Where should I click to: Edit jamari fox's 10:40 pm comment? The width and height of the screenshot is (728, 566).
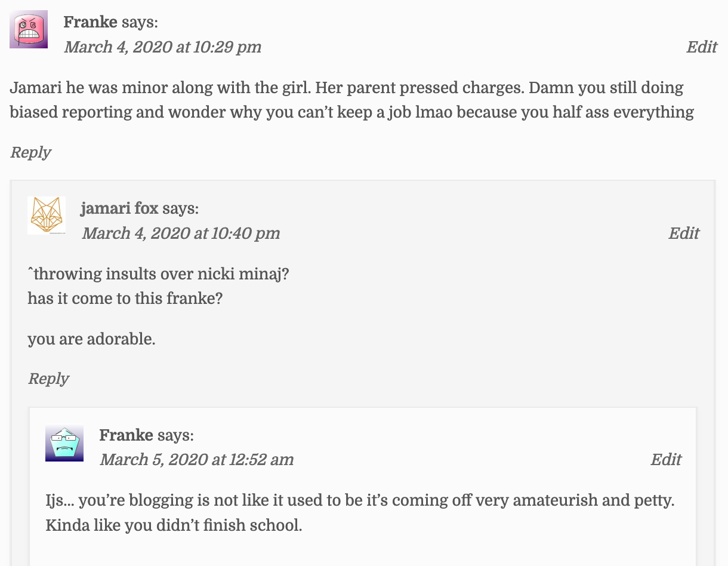coord(683,233)
